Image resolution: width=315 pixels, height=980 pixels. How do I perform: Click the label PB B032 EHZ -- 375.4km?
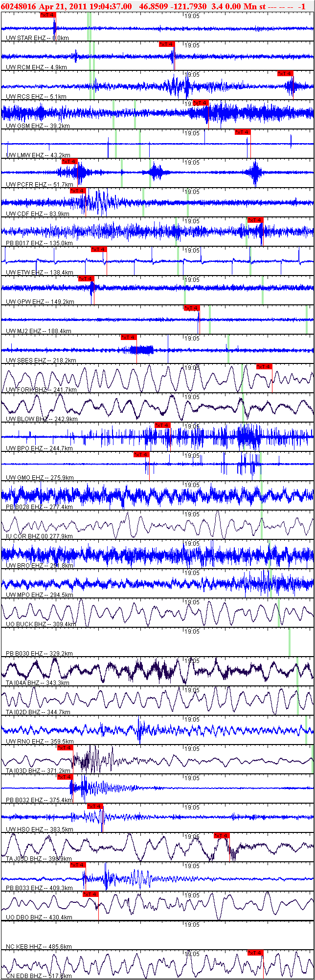point(39,800)
